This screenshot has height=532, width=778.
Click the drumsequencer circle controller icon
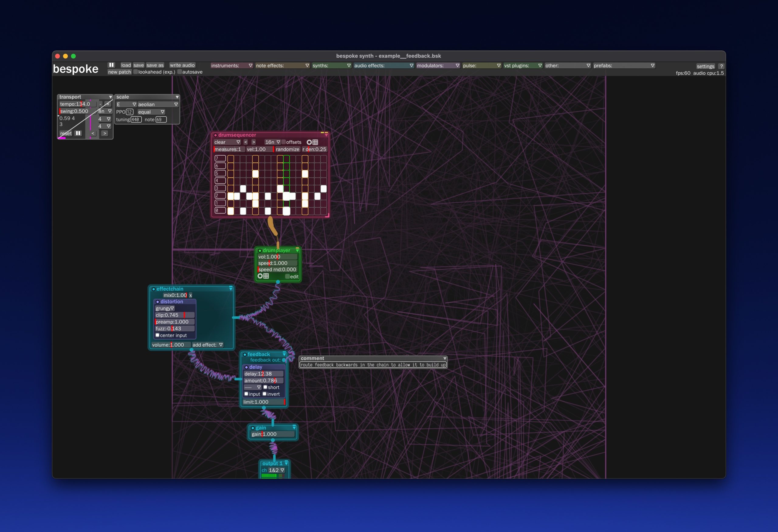pyautogui.click(x=309, y=142)
